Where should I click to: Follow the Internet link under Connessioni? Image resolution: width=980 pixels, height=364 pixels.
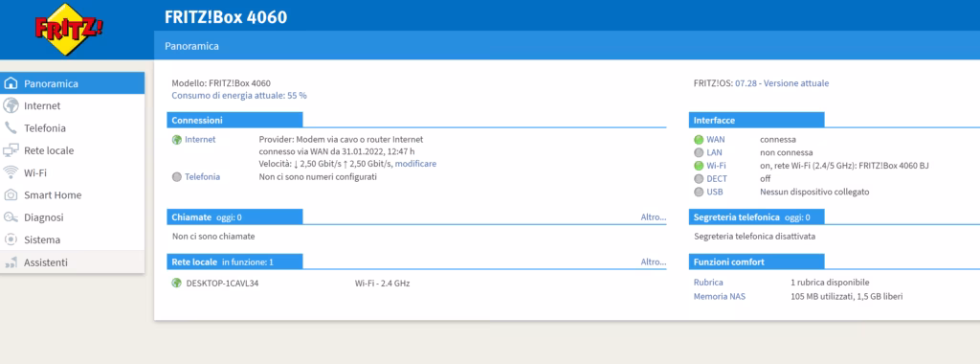(200, 140)
